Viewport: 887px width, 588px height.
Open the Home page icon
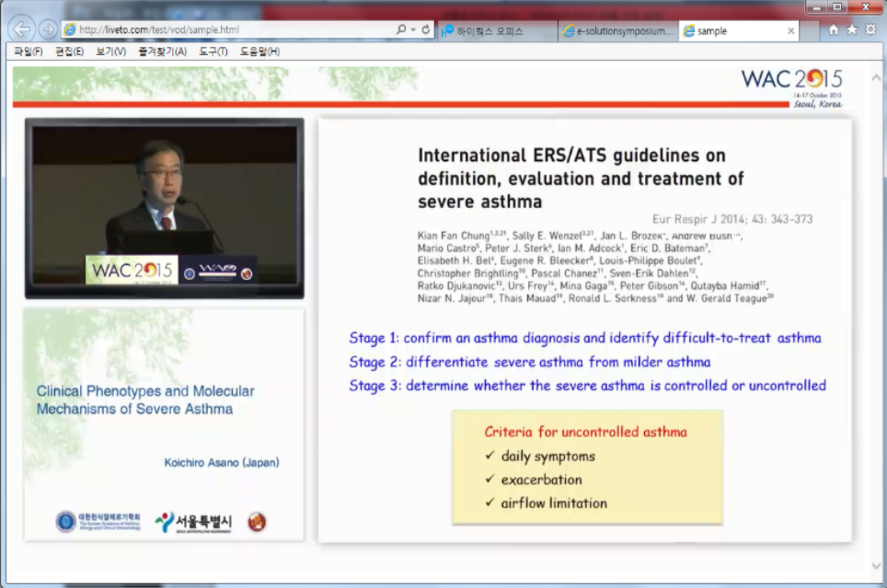point(834,29)
